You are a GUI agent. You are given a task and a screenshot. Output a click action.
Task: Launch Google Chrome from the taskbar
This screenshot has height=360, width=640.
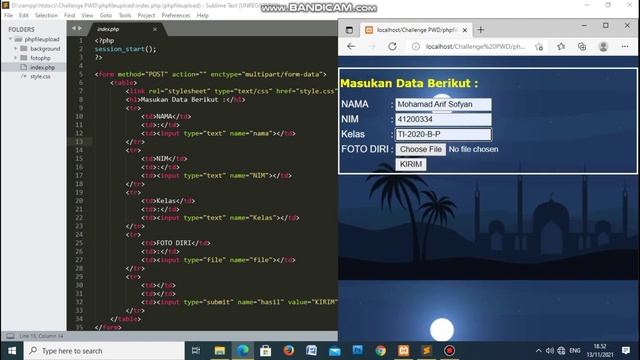click(380, 351)
